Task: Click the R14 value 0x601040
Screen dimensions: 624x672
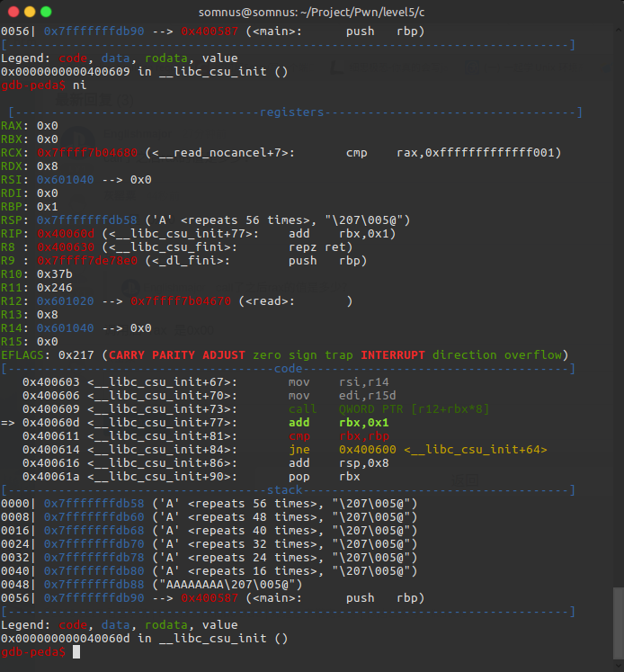Action: pos(65,328)
